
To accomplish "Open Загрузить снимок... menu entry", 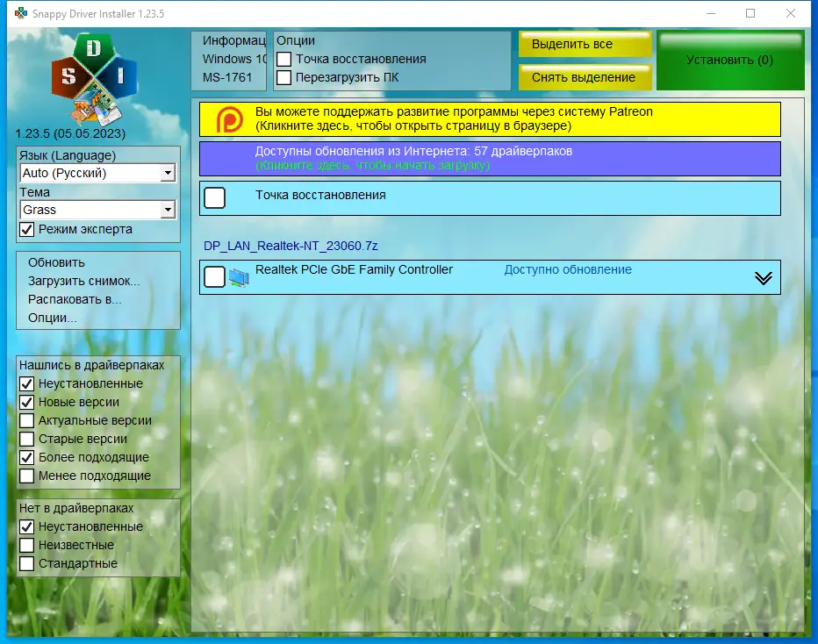I will pos(84,281).
